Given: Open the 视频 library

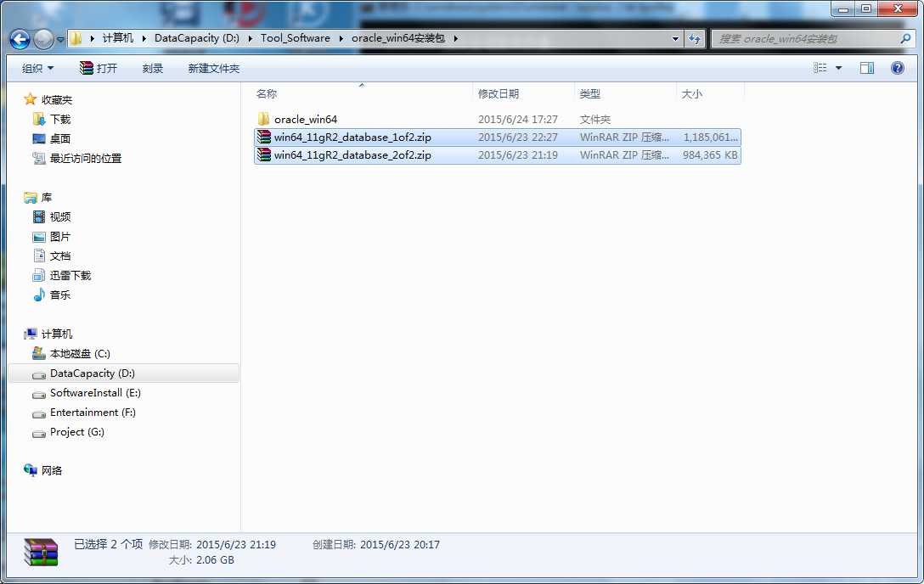Looking at the screenshot, I should [x=60, y=217].
